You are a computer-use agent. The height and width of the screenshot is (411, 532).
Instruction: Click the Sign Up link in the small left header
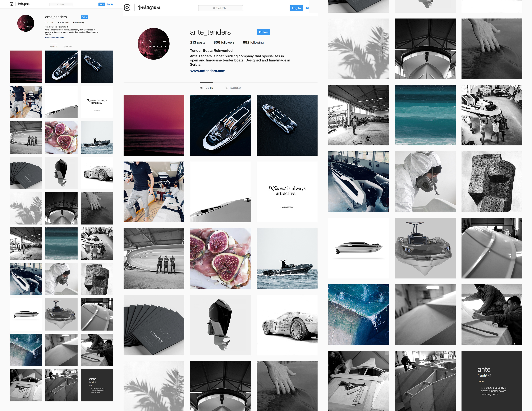[x=110, y=4]
